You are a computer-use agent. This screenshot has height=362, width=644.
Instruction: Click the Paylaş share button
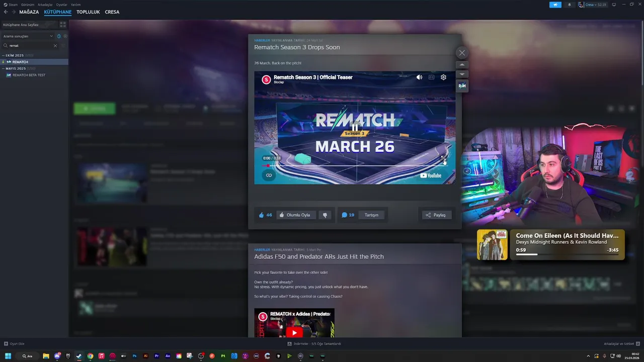[x=436, y=215]
